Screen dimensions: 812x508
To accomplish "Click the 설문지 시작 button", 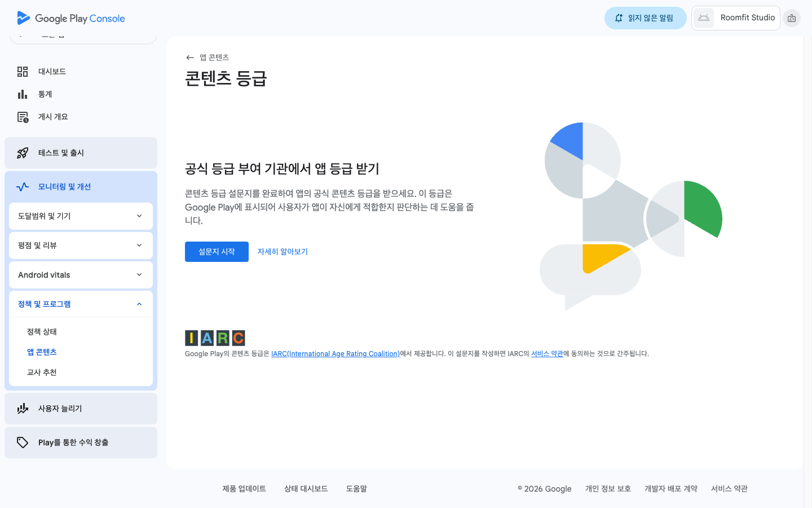I will click(x=217, y=252).
